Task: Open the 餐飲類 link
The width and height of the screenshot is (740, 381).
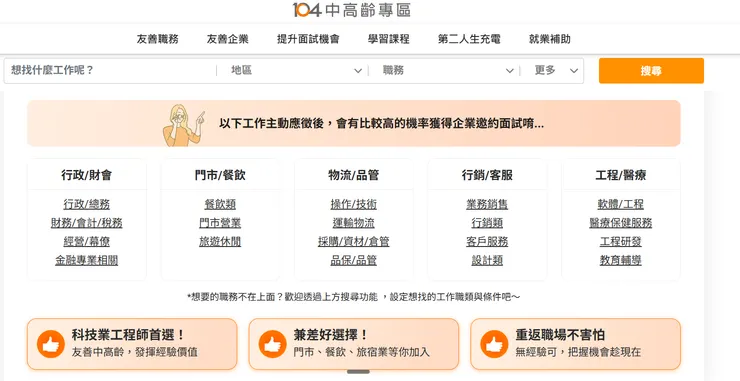Action: [220, 204]
